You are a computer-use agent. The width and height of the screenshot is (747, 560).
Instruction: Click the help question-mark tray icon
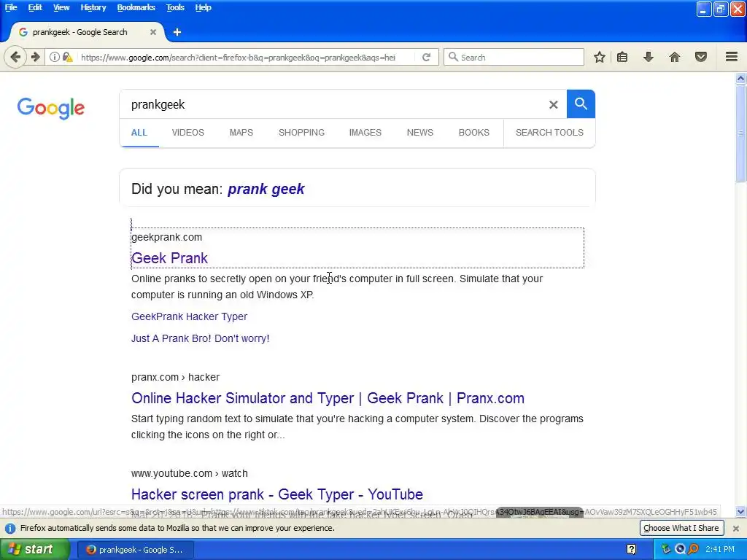tap(631, 550)
